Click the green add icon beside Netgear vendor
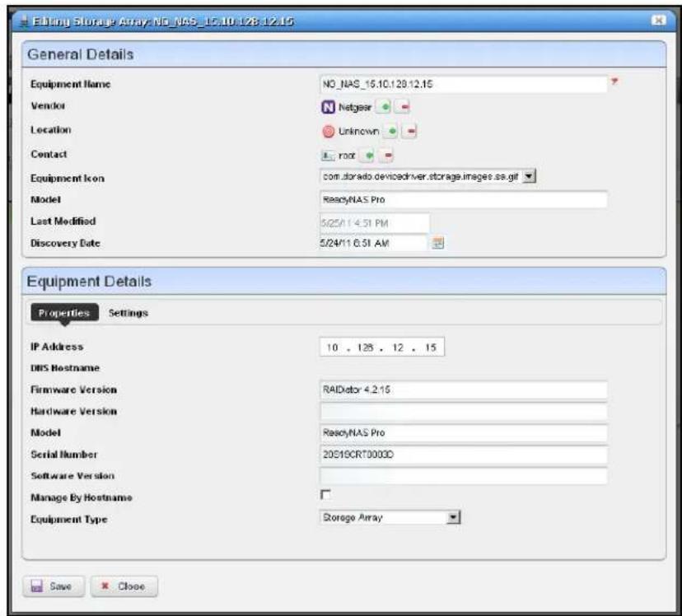The image size is (682, 616). pyautogui.click(x=385, y=107)
